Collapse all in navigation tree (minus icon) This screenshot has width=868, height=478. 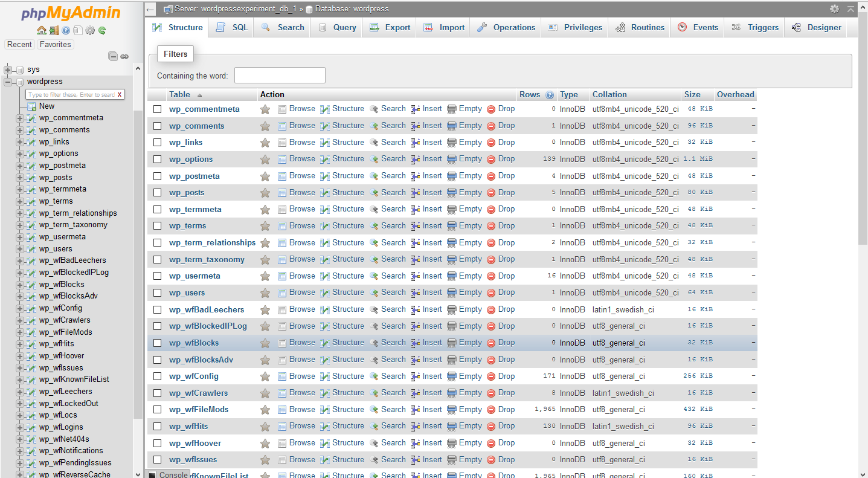[113, 56]
